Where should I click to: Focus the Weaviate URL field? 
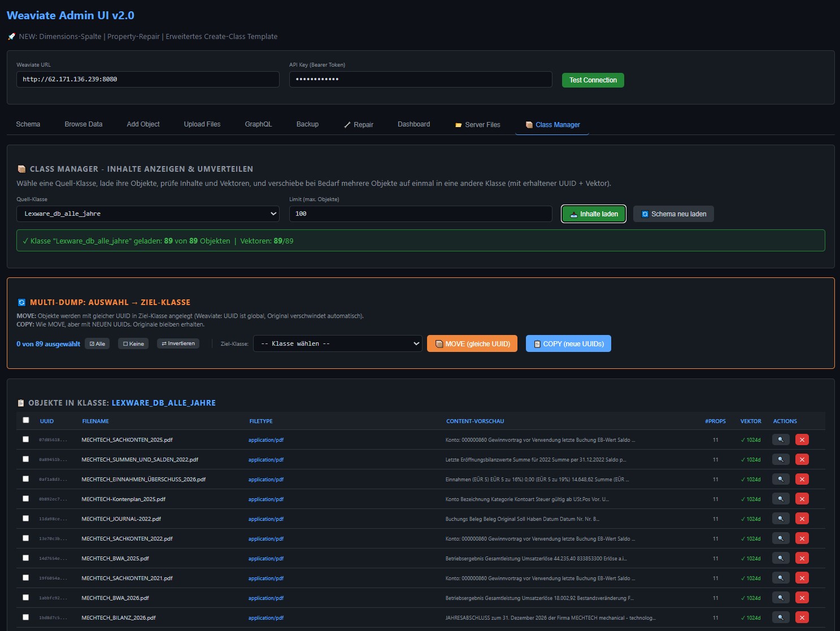click(148, 79)
